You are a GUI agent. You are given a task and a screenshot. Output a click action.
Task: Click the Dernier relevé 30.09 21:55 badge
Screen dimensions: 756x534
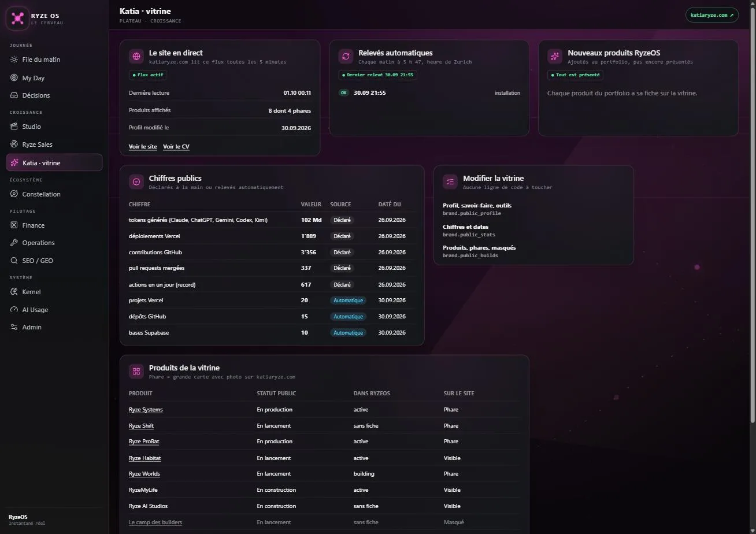(x=377, y=75)
